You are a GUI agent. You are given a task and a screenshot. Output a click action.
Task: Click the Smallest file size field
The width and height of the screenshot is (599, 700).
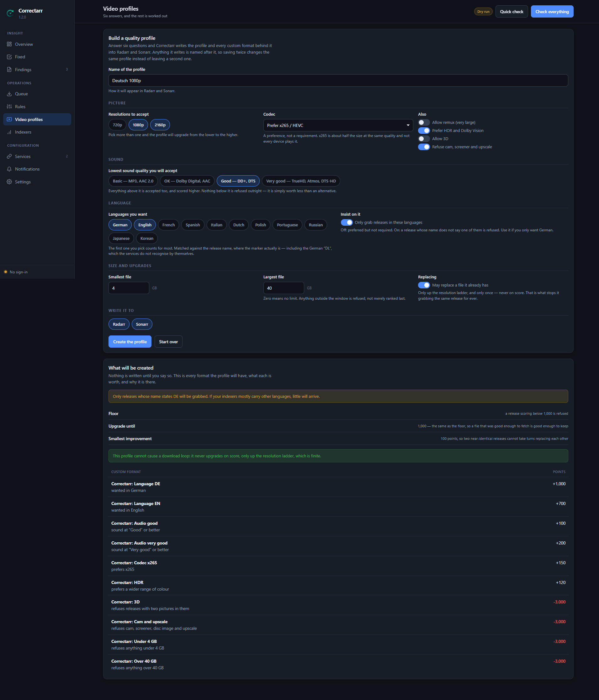coord(129,288)
